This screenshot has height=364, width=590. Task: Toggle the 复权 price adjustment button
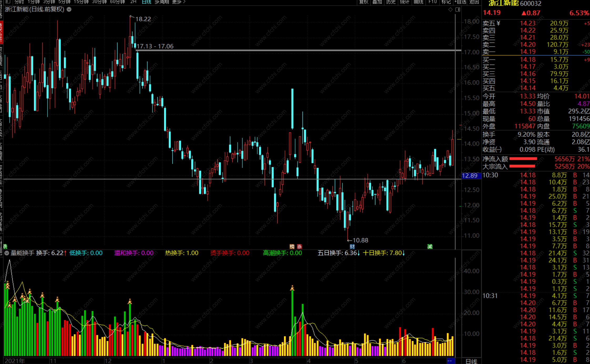click(x=364, y=2)
